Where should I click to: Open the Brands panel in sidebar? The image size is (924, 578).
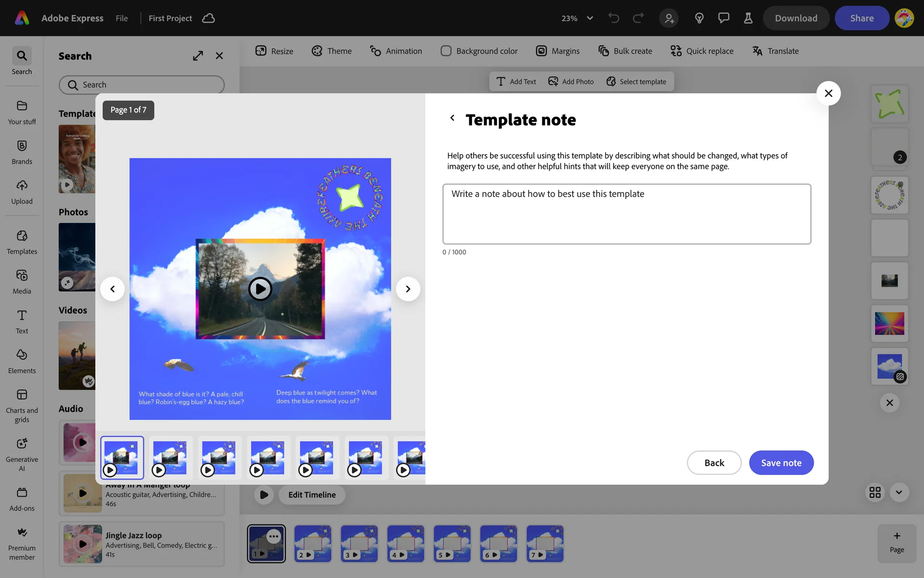[22, 152]
